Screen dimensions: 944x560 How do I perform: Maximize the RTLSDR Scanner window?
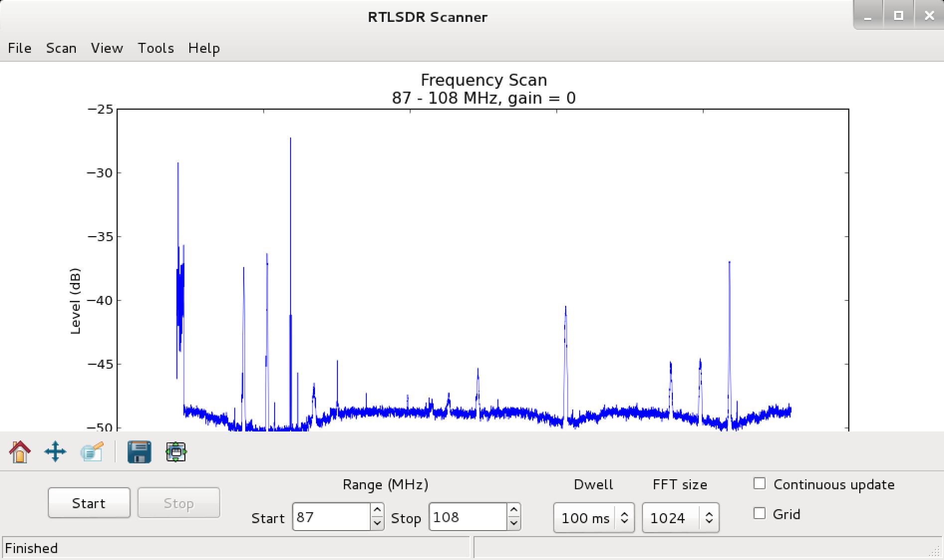click(x=899, y=16)
